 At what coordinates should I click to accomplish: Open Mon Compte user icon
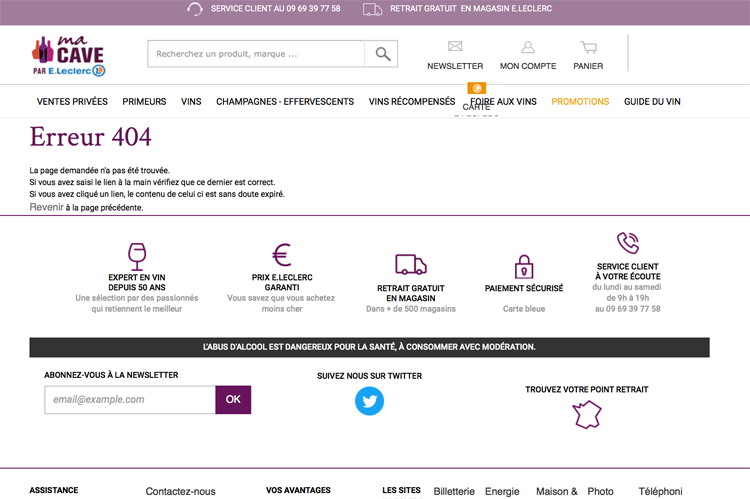click(528, 47)
